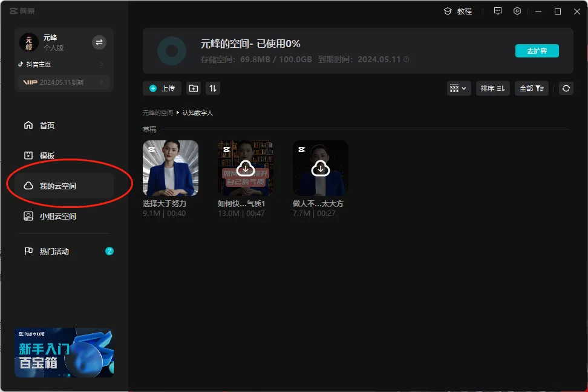
Task: Open 小组云空间 group cloud space
Action: click(64, 216)
